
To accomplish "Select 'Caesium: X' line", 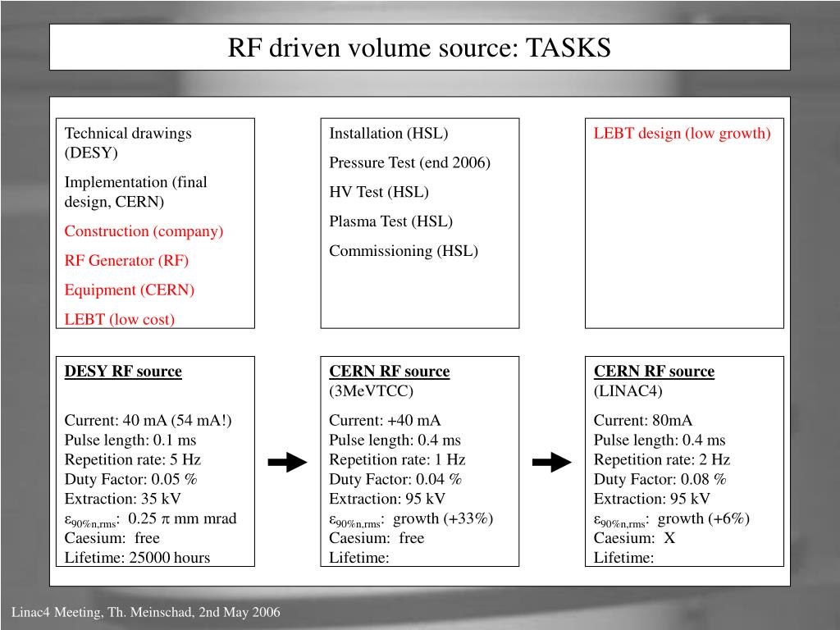I will [634, 538].
